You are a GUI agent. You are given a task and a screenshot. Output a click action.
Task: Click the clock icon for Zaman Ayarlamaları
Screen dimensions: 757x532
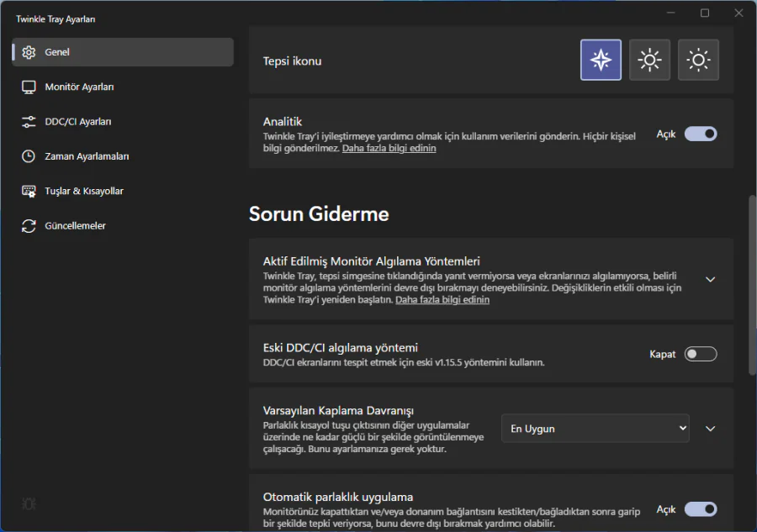29,156
